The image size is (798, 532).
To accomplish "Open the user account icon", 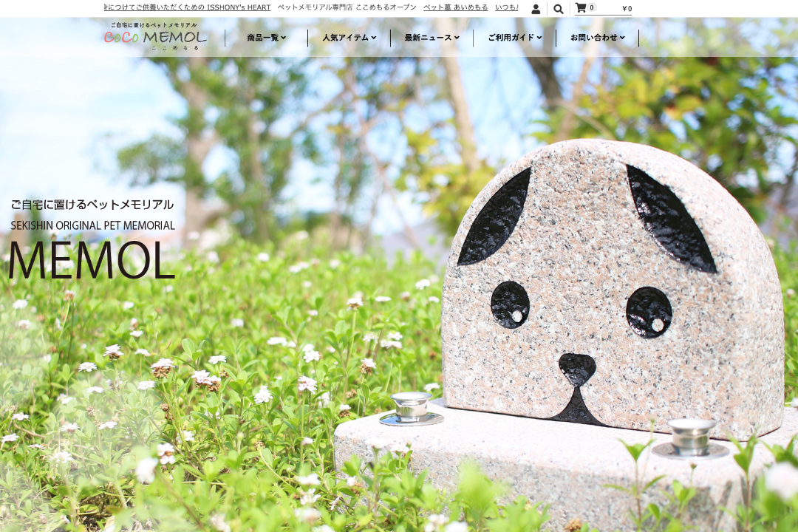I will coord(536,9).
